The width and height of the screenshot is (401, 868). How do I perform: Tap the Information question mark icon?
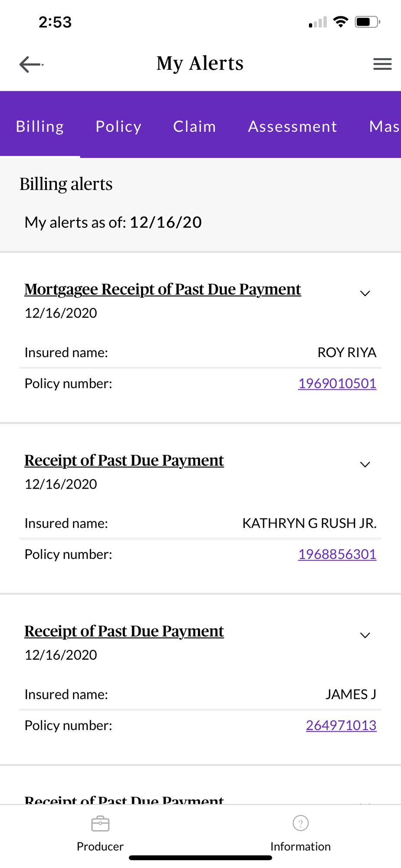coord(300,823)
